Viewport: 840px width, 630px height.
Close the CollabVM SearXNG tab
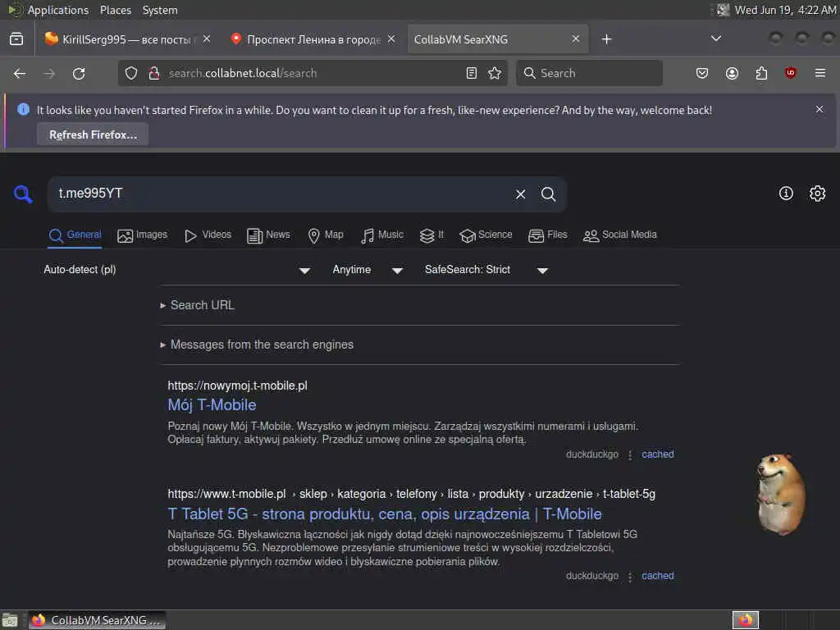pyautogui.click(x=575, y=39)
